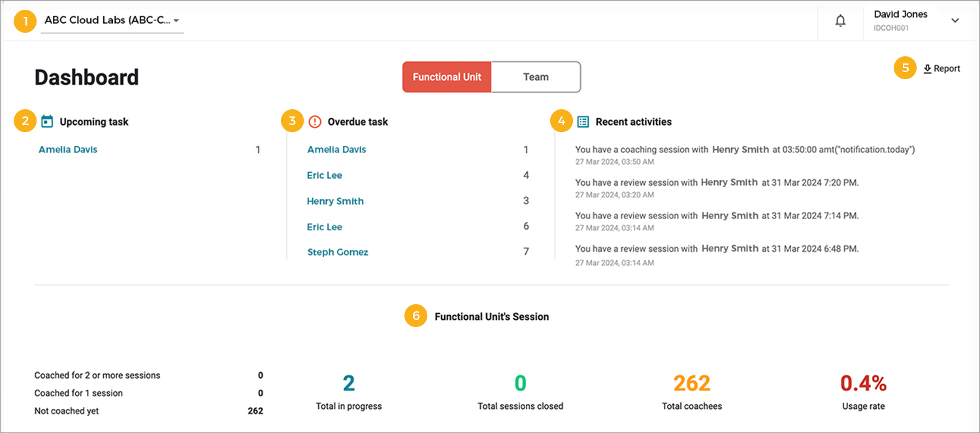
Task: Click the timestamp 27 Mar 2024, 03:20 AM
Action: [x=614, y=195]
